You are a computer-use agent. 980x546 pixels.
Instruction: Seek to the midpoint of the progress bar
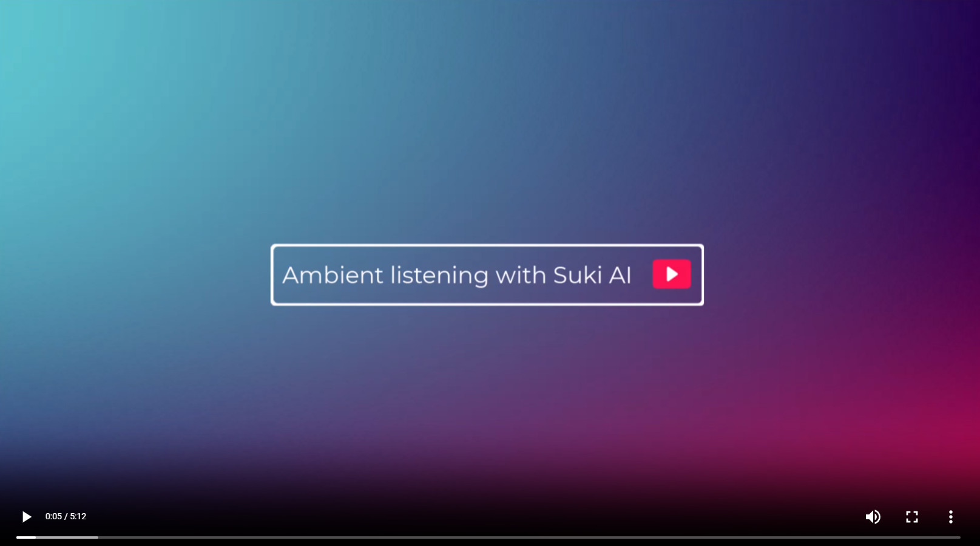point(488,537)
